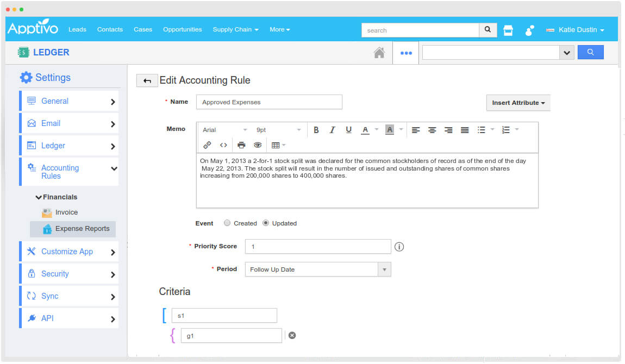Open the Insert Attribute dropdown

click(x=517, y=103)
